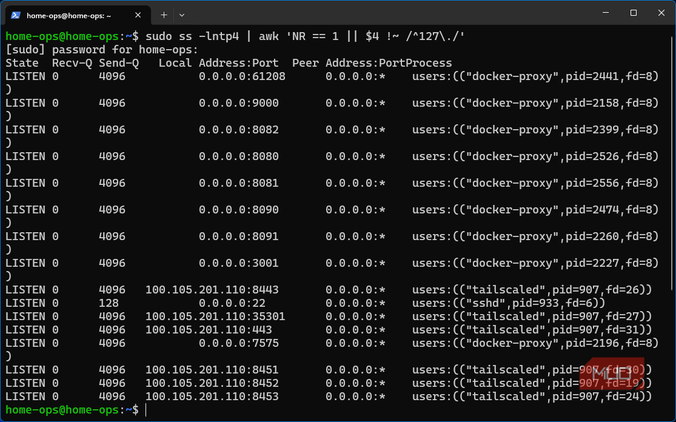The width and height of the screenshot is (676, 422).
Task: Click the docker-proxy pid=2441 process entry
Action: pos(535,77)
